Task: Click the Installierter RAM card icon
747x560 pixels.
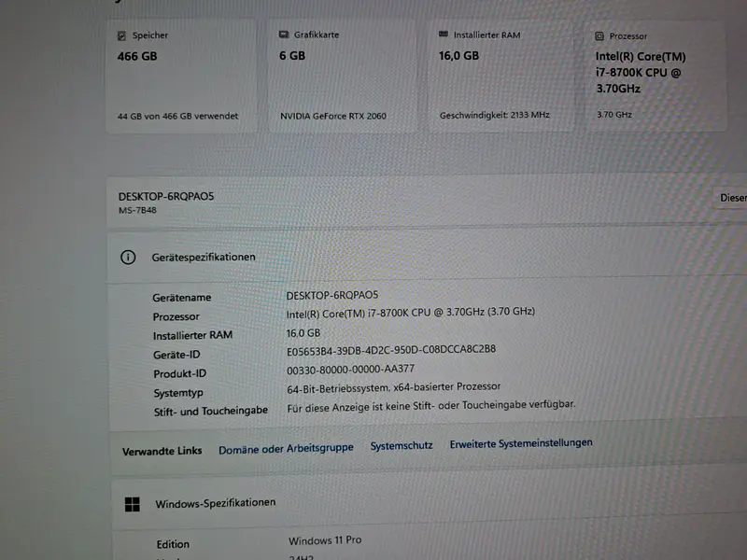Action: point(443,35)
